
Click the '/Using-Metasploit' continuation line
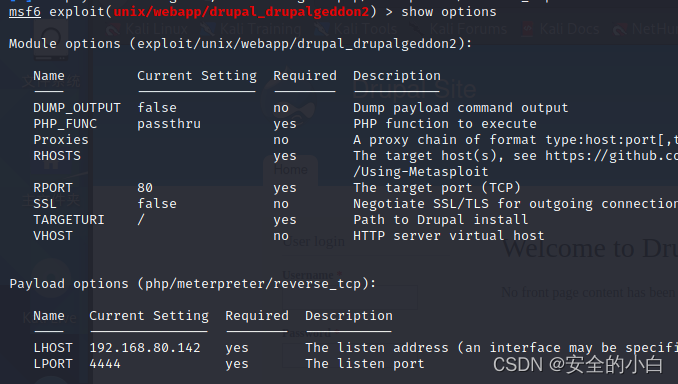pyautogui.click(x=421, y=172)
